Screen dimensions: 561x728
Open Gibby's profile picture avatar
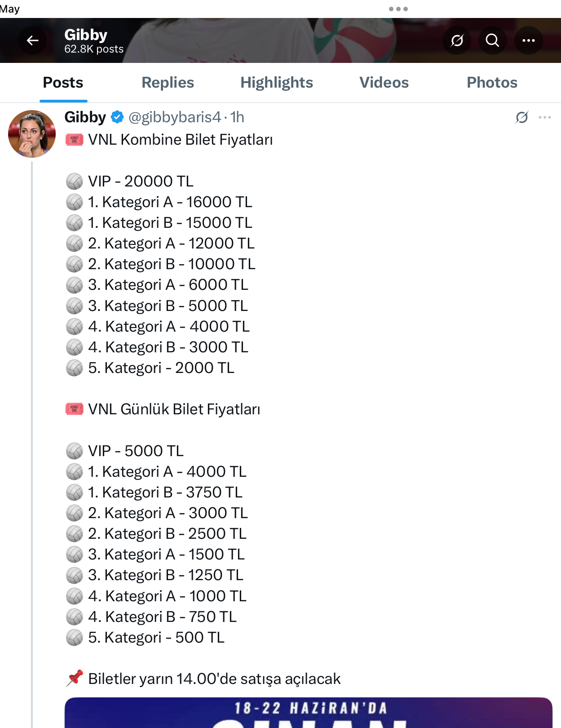[x=32, y=134]
